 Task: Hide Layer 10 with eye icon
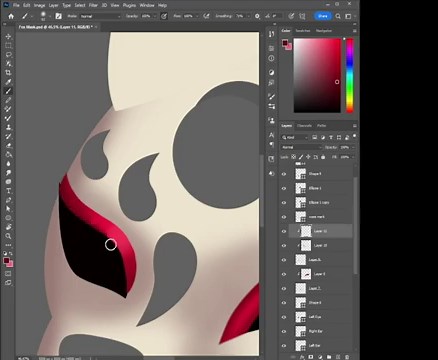(284, 246)
